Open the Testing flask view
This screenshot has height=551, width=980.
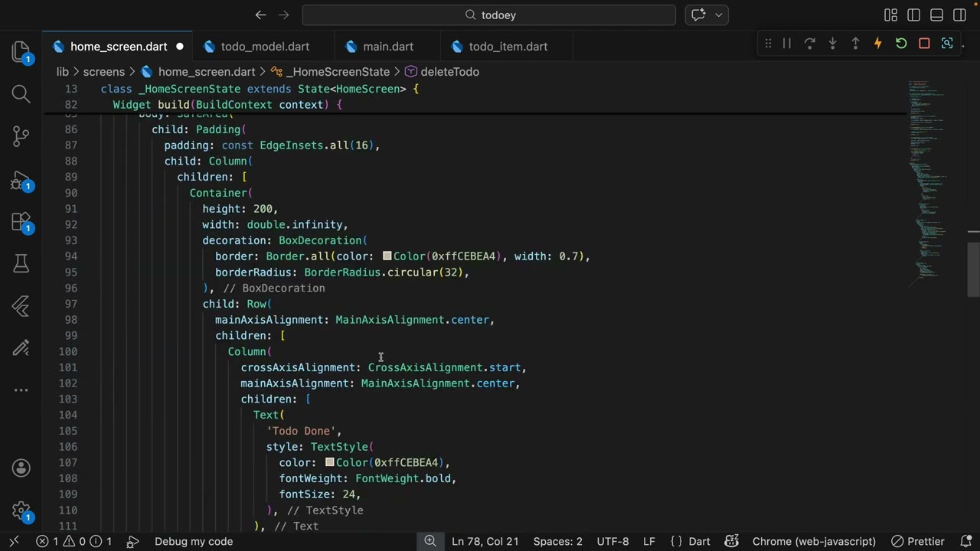tap(21, 264)
